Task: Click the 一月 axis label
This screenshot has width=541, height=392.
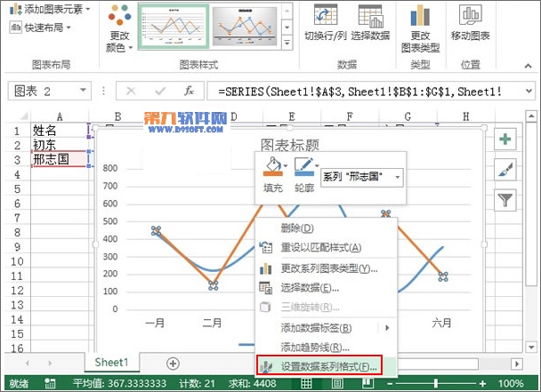Action: pyautogui.click(x=155, y=323)
